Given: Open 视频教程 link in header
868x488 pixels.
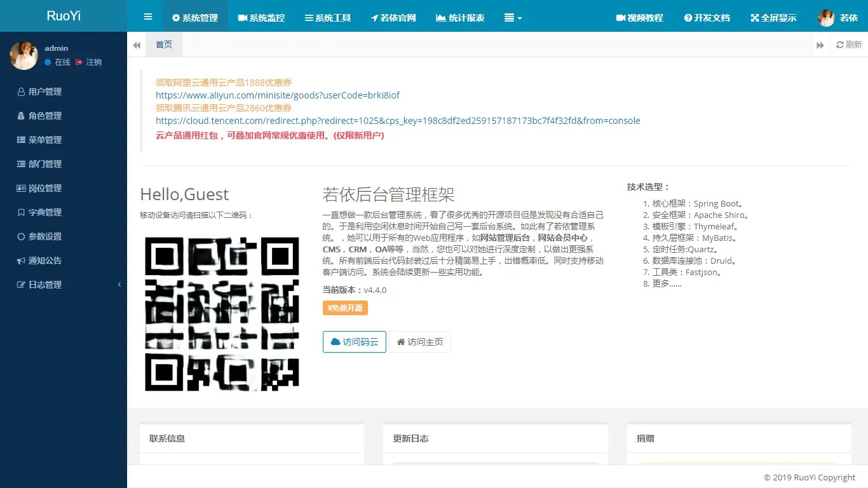Looking at the screenshot, I should point(639,18).
